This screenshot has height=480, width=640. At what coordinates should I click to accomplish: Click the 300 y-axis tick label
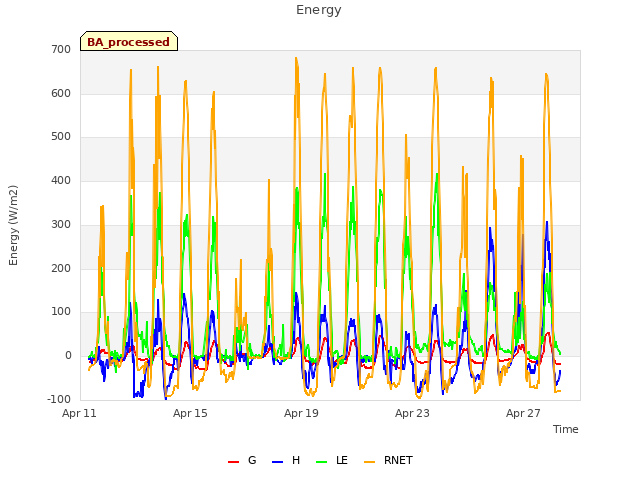[61, 224]
